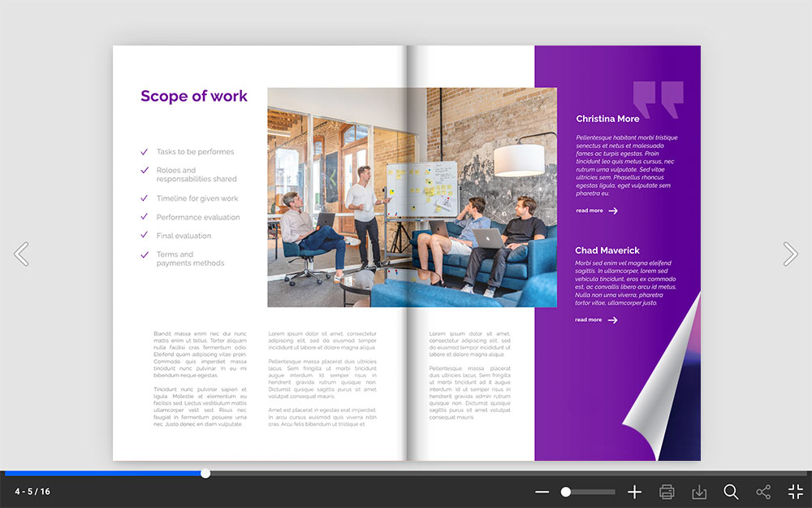This screenshot has height=508, width=812.
Task: Exit fullscreen mode using the collapse icon
Action: [x=795, y=492]
